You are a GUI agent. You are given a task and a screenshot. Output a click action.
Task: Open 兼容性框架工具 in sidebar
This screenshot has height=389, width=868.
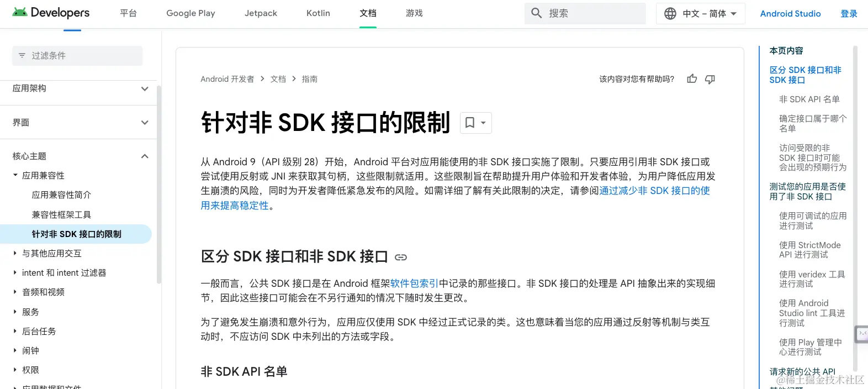61,214
